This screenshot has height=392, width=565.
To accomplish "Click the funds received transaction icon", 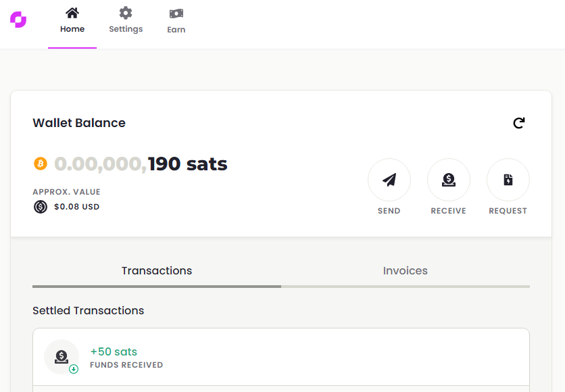I will click(x=62, y=357).
